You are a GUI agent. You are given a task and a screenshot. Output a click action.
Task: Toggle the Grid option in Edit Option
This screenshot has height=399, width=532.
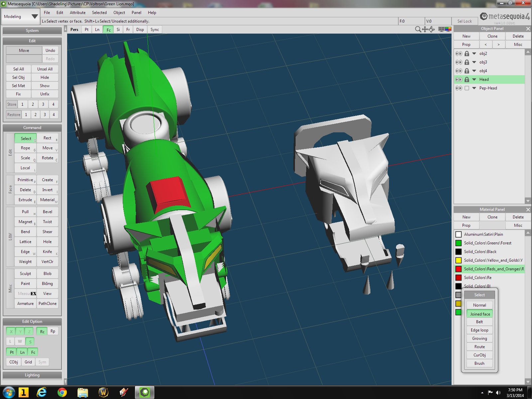point(28,362)
